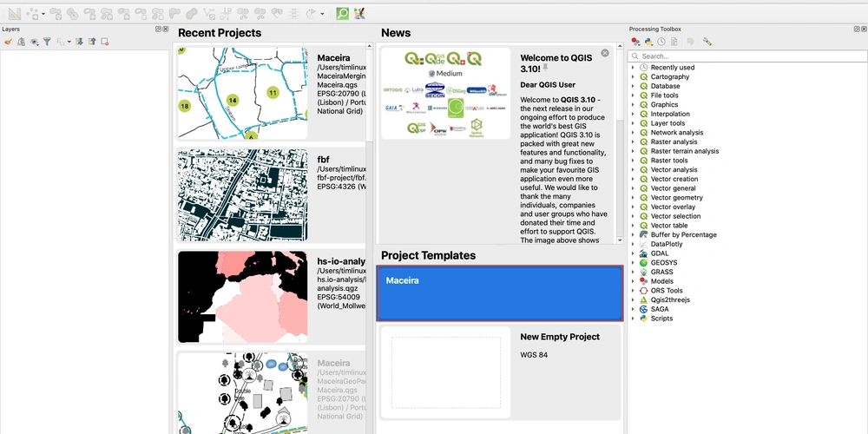The image size is (868, 434).
Task: Expand the Database group
Action: coord(633,86)
